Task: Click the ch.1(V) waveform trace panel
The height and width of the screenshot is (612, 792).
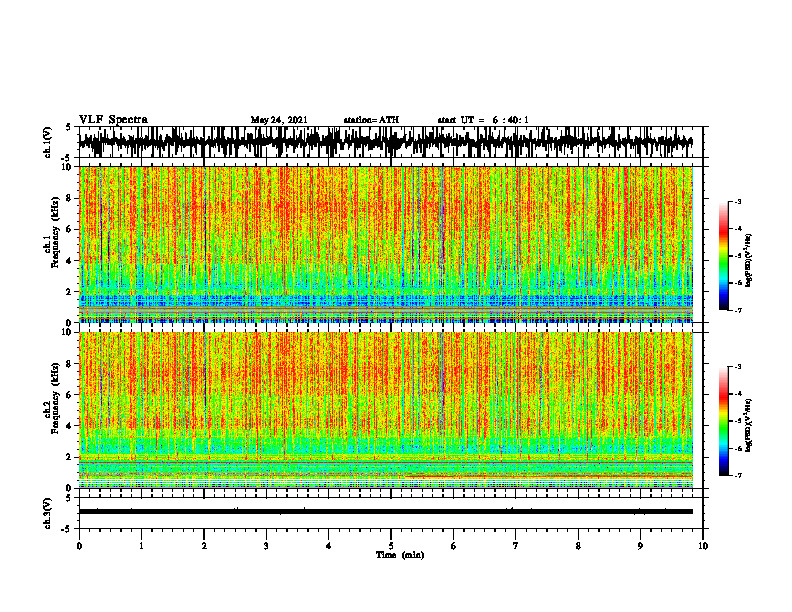Action: [x=391, y=142]
